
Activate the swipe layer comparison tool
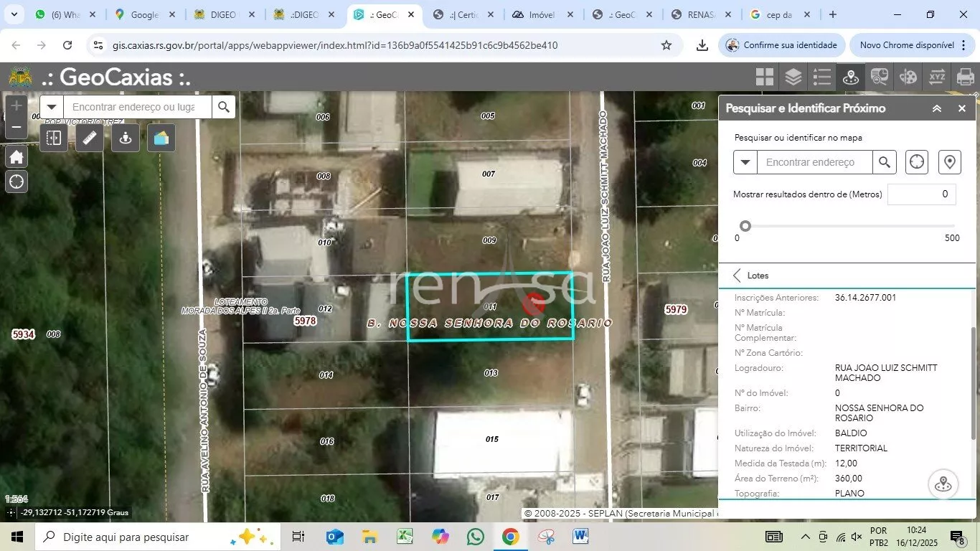[x=54, y=138]
